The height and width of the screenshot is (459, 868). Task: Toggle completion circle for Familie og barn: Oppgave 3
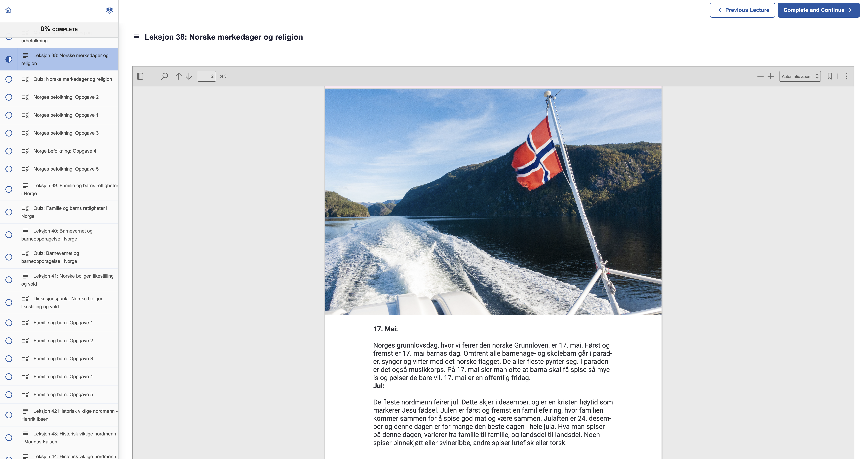pos(9,359)
